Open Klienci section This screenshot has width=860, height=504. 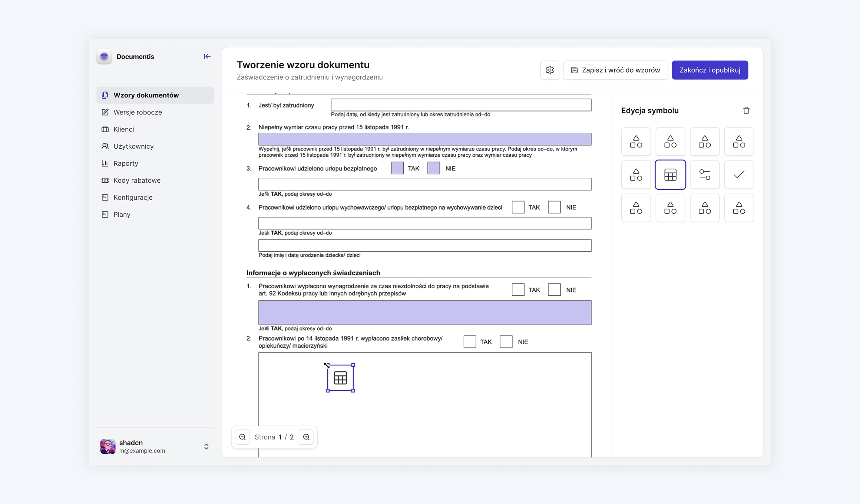[x=155, y=129]
